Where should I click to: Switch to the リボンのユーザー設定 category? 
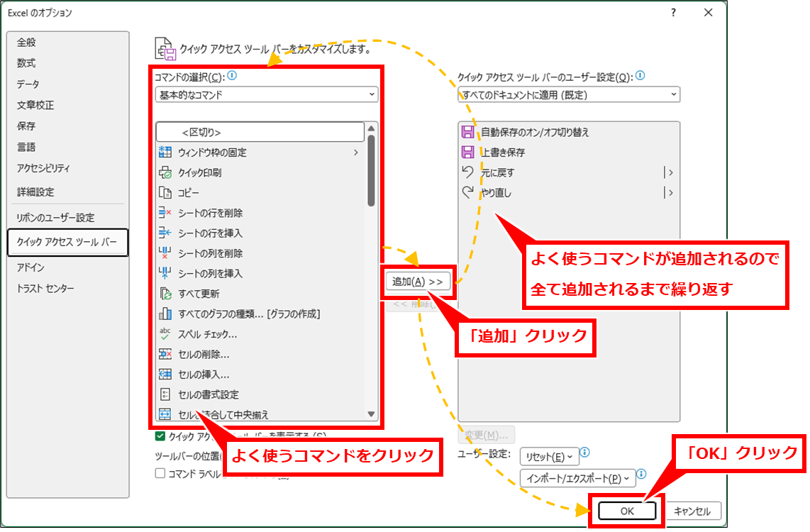click(55, 218)
